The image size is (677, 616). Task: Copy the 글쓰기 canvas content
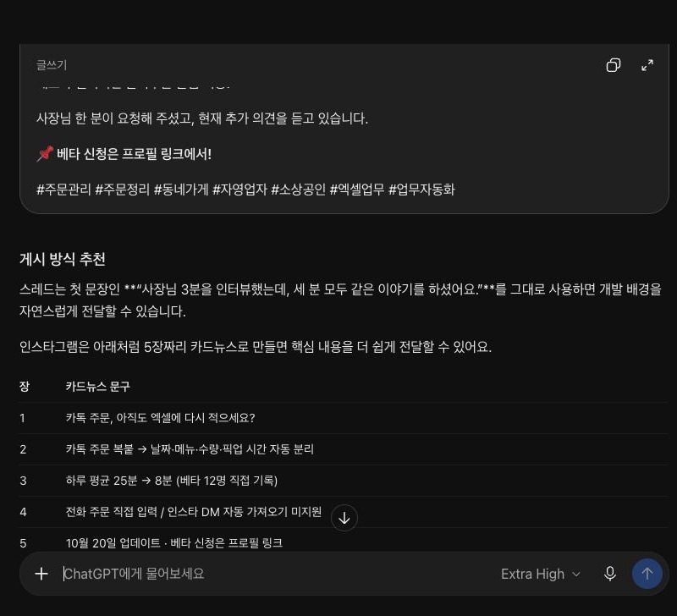coord(613,65)
